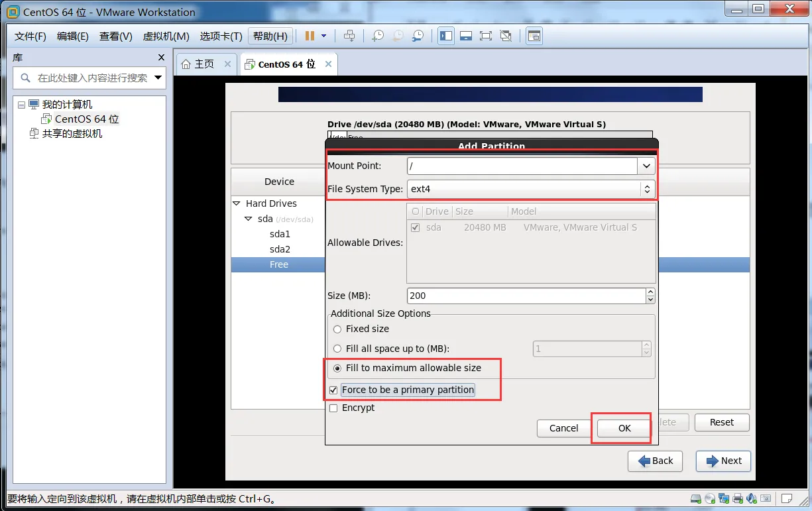Open the Mount Point dropdown arrow
This screenshot has height=511, width=812.
point(646,166)
